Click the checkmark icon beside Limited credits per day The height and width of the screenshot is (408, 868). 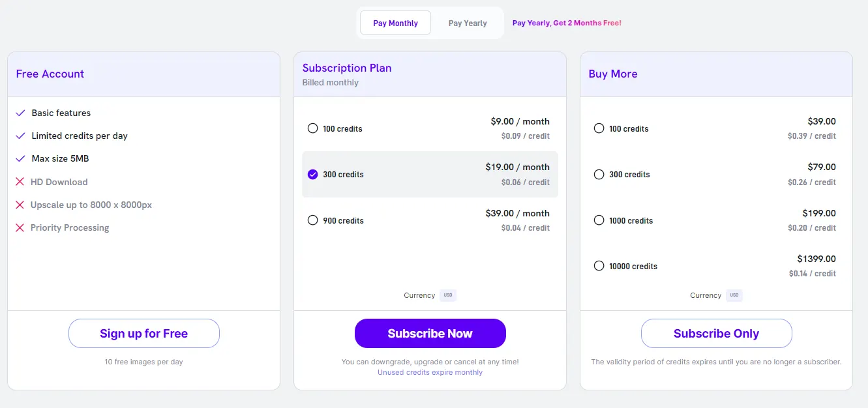tap(20, 136)
